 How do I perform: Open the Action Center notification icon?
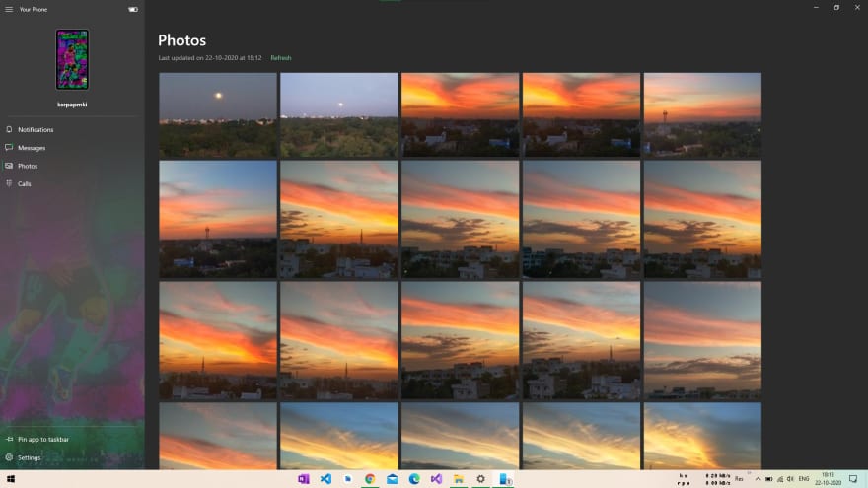853,479
